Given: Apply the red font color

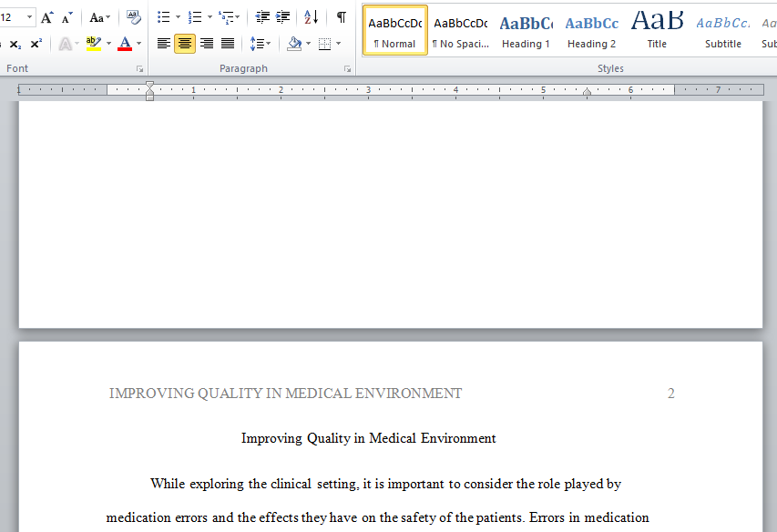Looking at the screenshot, I should point(125,44).
